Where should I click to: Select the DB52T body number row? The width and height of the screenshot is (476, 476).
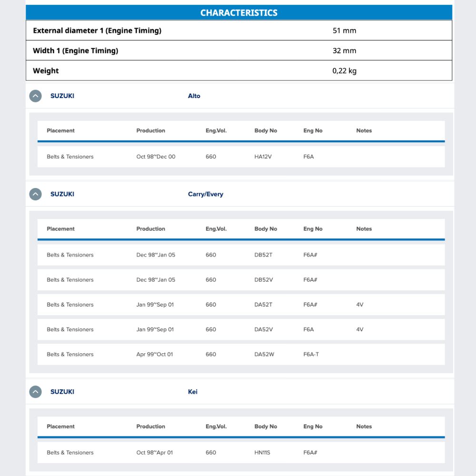click(x=241, y=255)
